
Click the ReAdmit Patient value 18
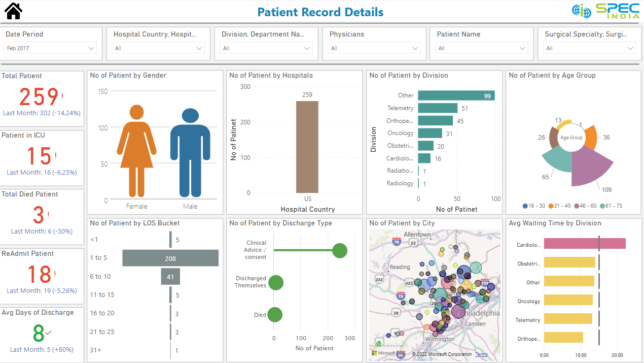[39, 274]
